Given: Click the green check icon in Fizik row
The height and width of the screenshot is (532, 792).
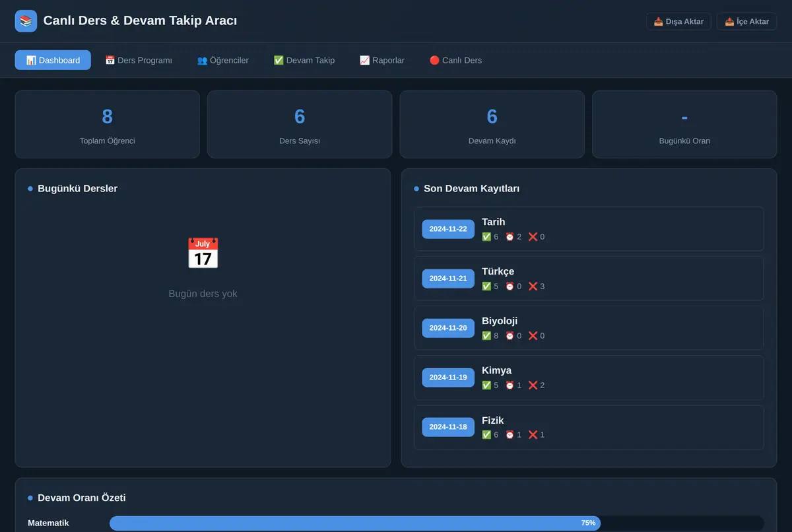Looking at the screenshot, I should coord(486,435).
